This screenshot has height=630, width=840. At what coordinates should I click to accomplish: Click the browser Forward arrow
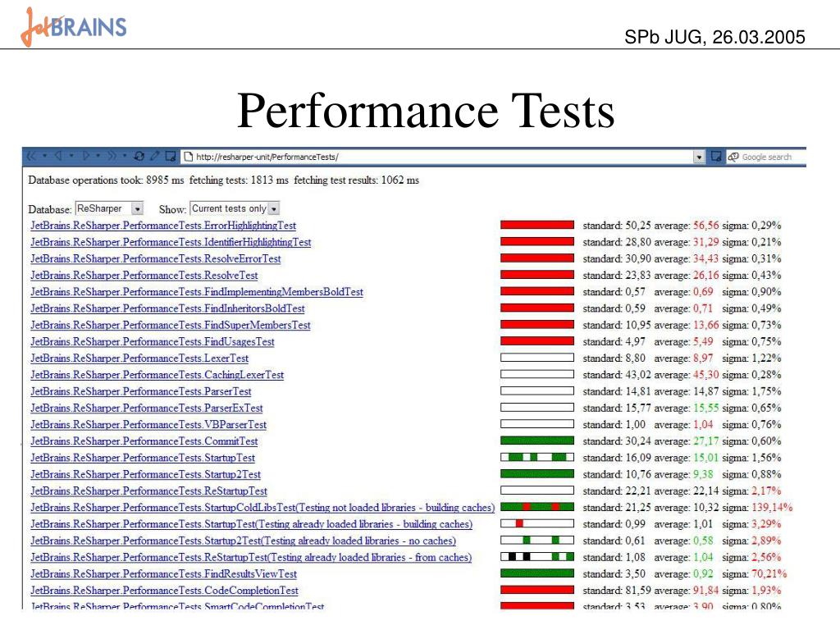(85, 157)
